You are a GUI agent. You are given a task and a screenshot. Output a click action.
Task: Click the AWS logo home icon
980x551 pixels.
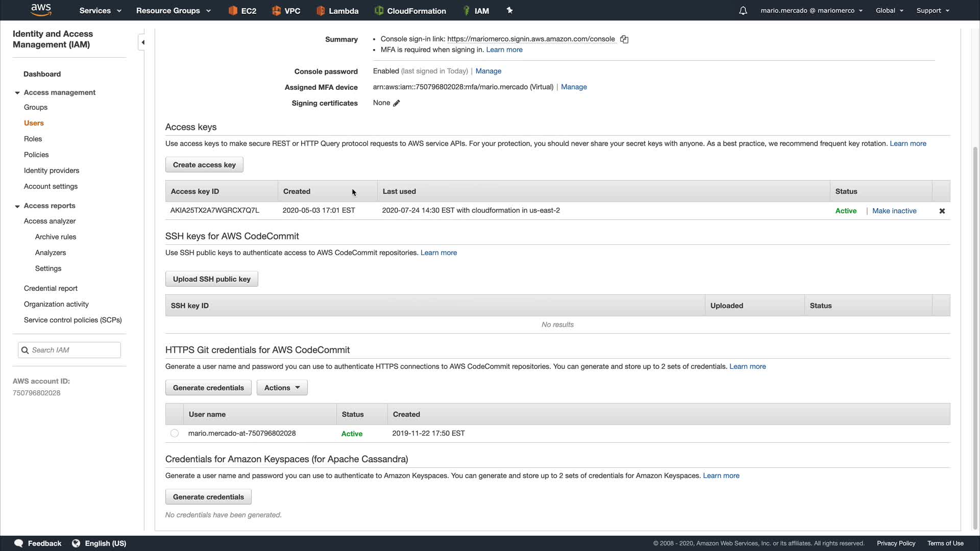click(41, 10)
